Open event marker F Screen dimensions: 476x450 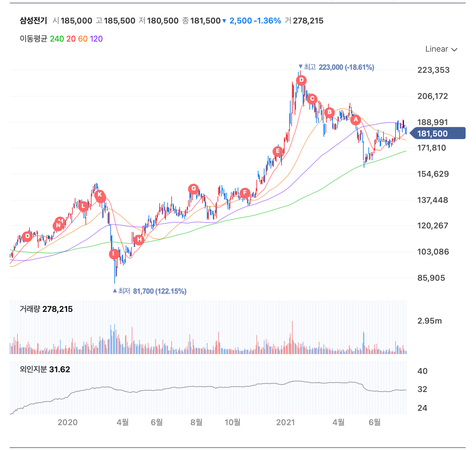245,193
